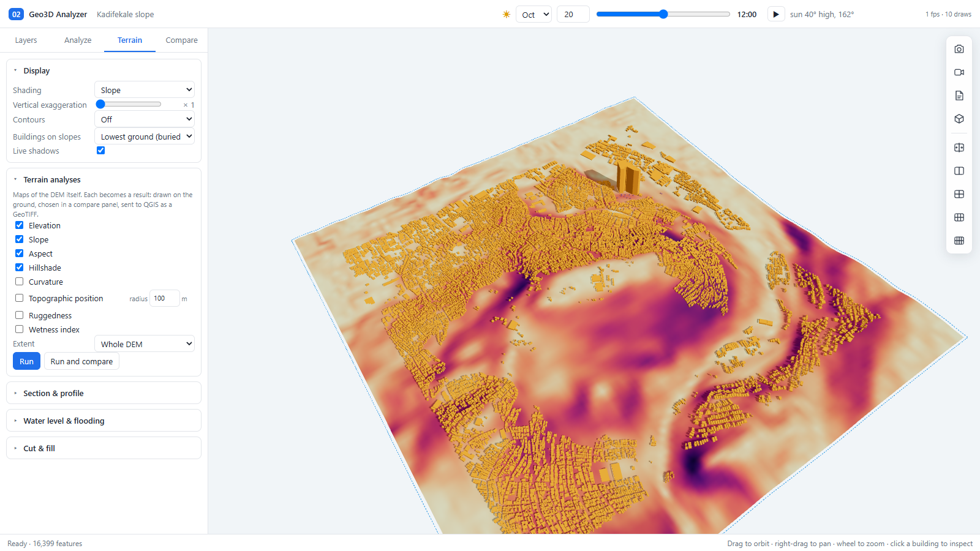Open the Shading dropdown set to Slope
This screenshot has width=980, height=551.
145,90
